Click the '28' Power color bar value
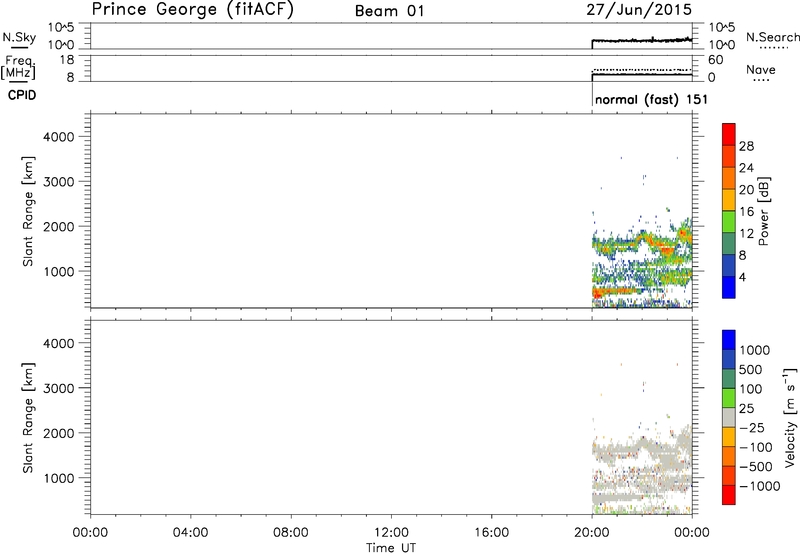The width and height of the screenshot is (800, 554). [746, 146]
